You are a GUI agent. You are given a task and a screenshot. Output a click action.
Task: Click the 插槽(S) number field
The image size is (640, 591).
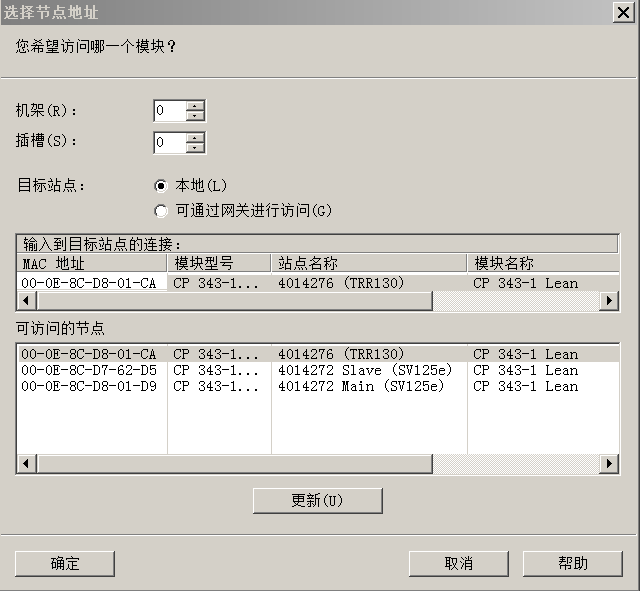pyautogui.click(x=170, y=142)
